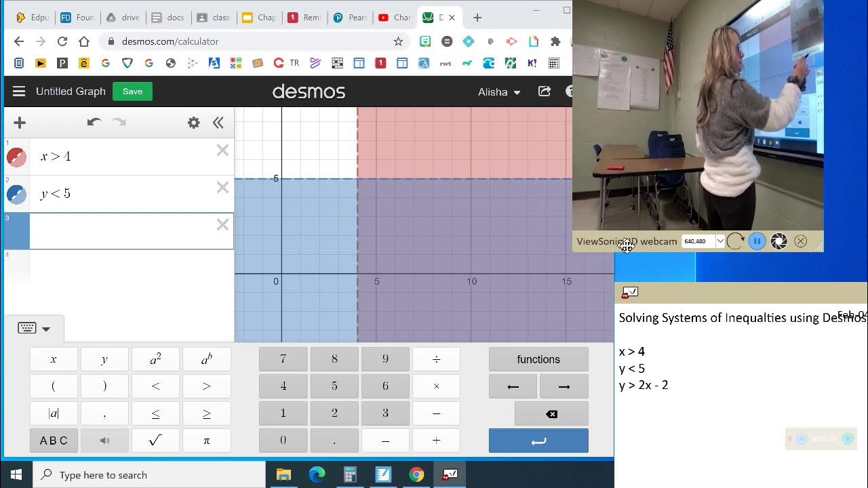Click the a-to-the-b exponent key

click(x=207, y=359)
